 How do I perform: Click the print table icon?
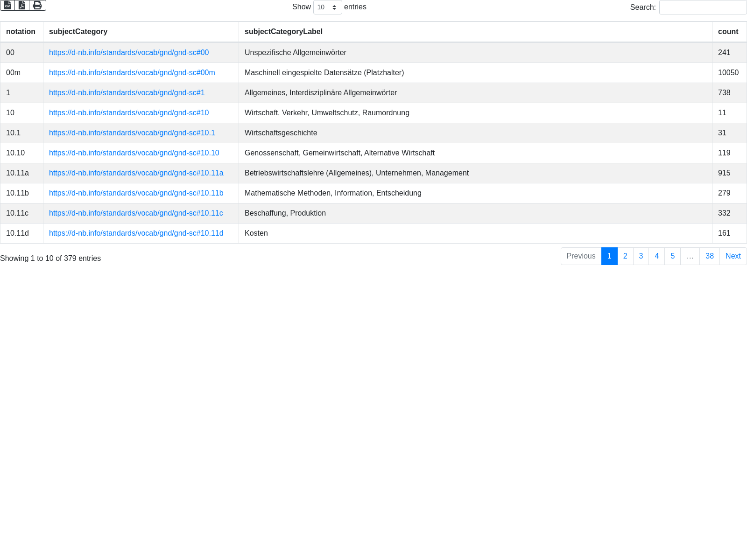(37, 5)
